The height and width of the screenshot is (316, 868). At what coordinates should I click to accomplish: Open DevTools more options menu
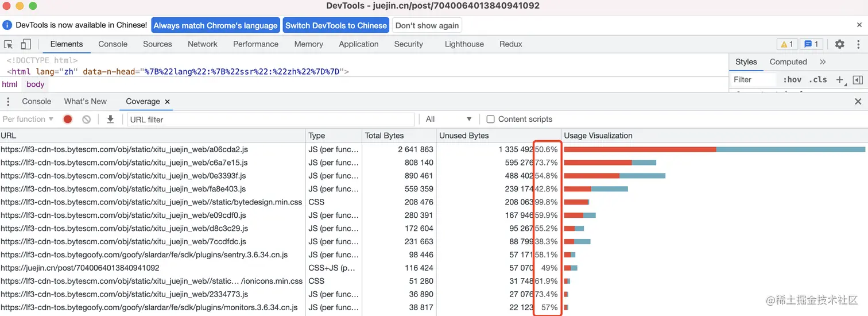click(x=857, y=44)
